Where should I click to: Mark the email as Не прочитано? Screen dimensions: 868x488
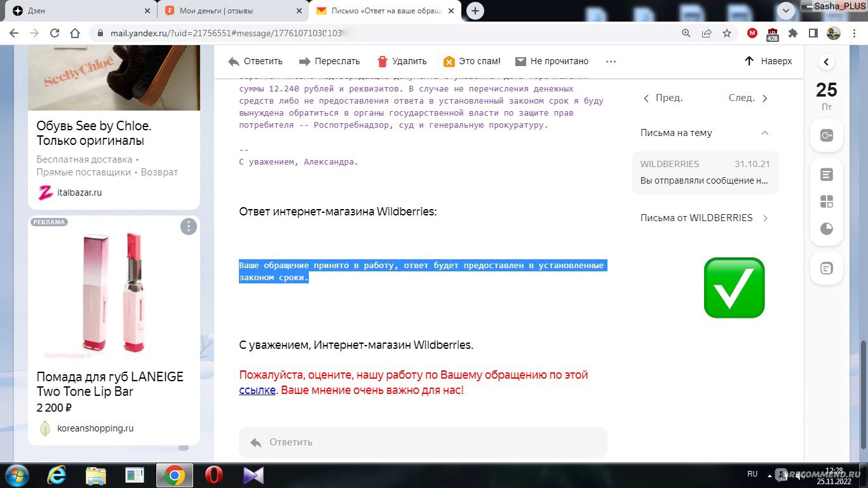552,61
